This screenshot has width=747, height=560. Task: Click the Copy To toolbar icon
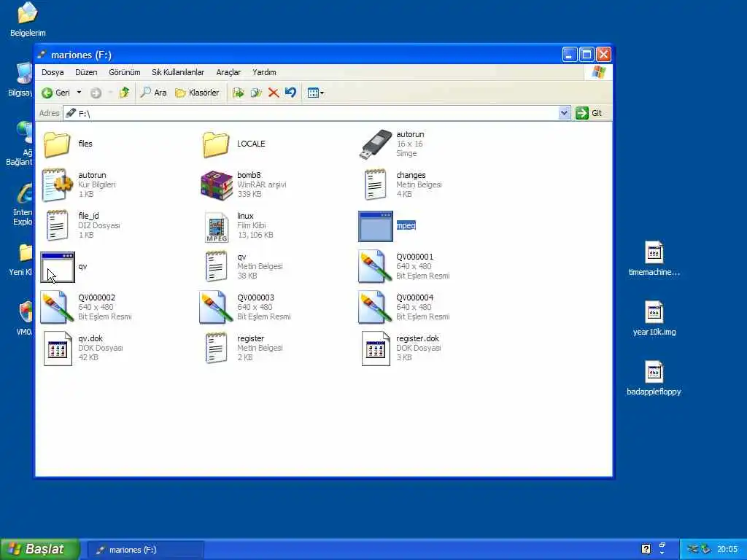pyautogui.click(x=256, y=93)
